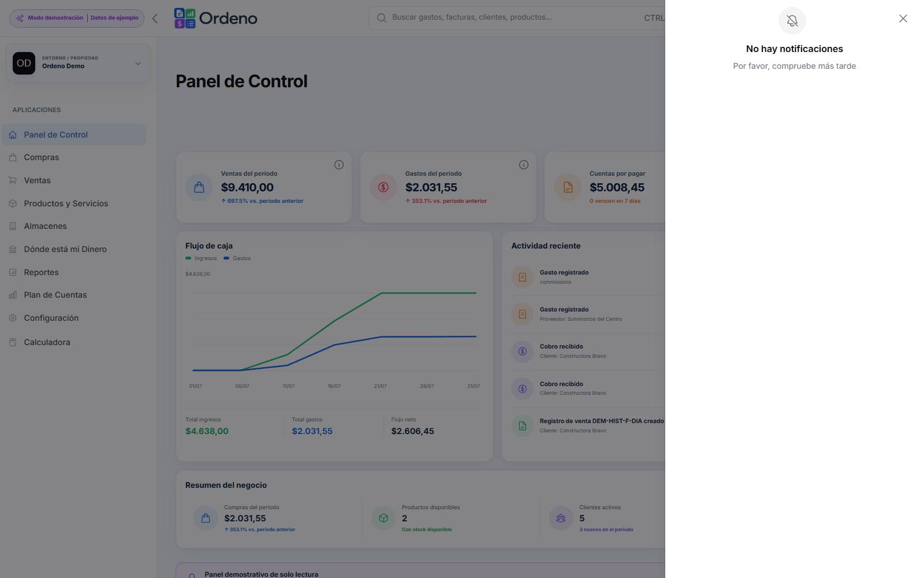Click info icon on Ventas del periodo card
924x578 pixels.
[x=339, y=165]
